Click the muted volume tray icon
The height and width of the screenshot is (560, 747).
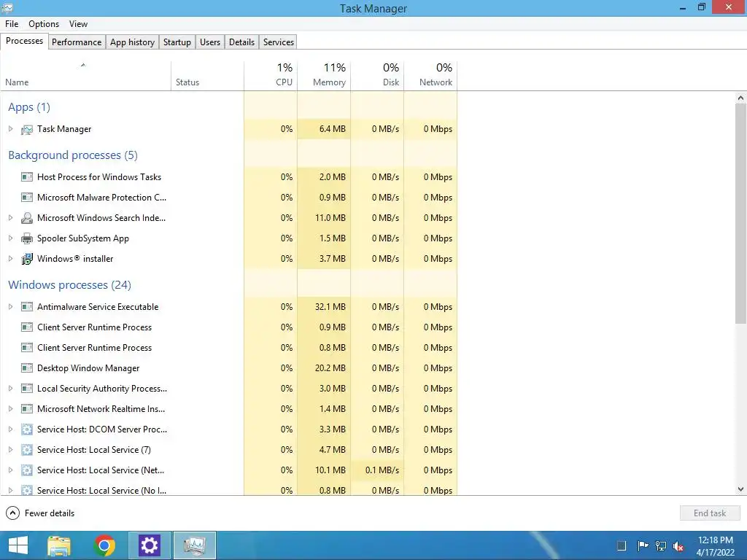678,546
